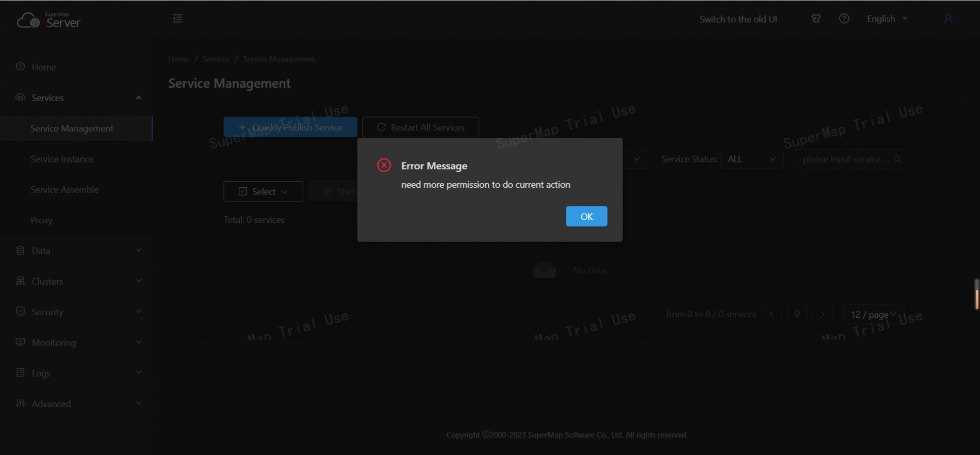Click the help question mark icon
This screenshot has width=980, height=455.
coord(844,19)
